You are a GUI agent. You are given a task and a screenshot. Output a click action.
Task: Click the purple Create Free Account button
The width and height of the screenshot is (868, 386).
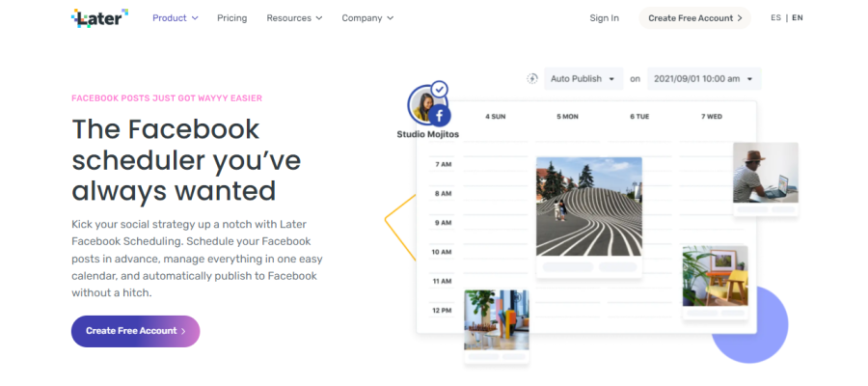[135, 331]
